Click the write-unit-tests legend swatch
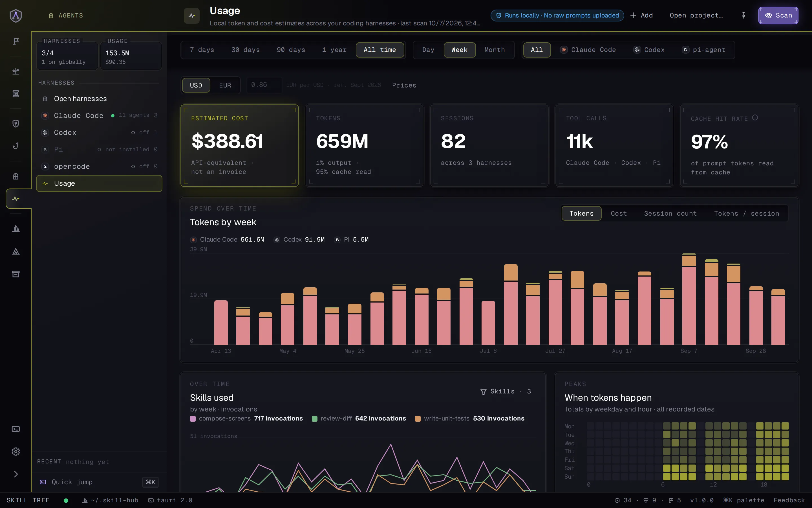 418,419
